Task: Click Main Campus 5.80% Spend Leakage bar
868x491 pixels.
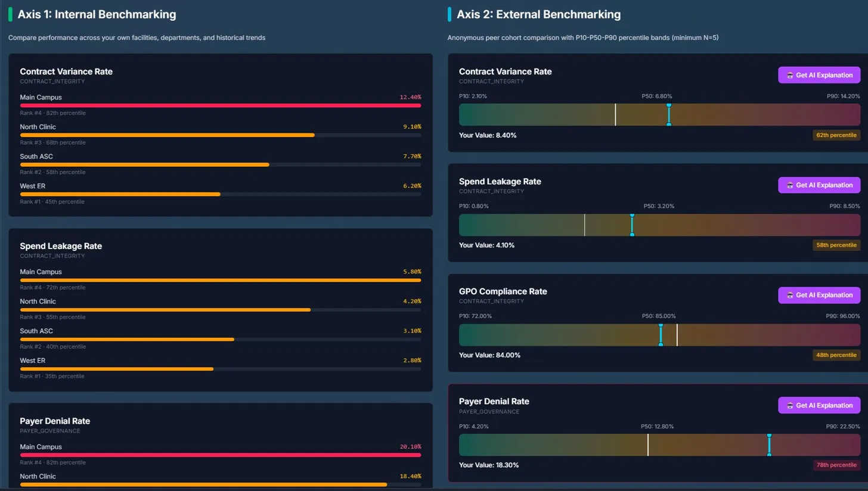Action: 221,280
